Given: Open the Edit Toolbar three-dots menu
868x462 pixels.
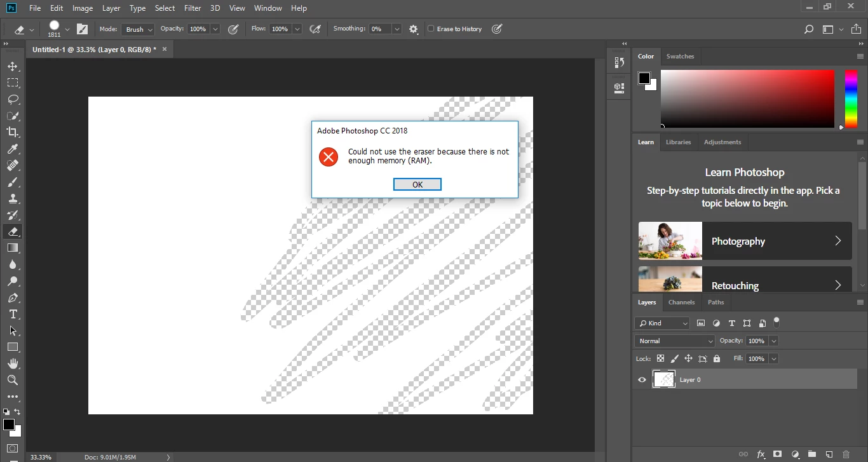Looking at the screenshot, I should point(13,397).
